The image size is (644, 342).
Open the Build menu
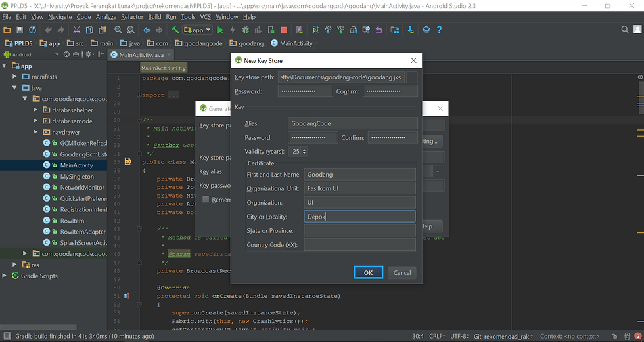[x=154, y=17]
